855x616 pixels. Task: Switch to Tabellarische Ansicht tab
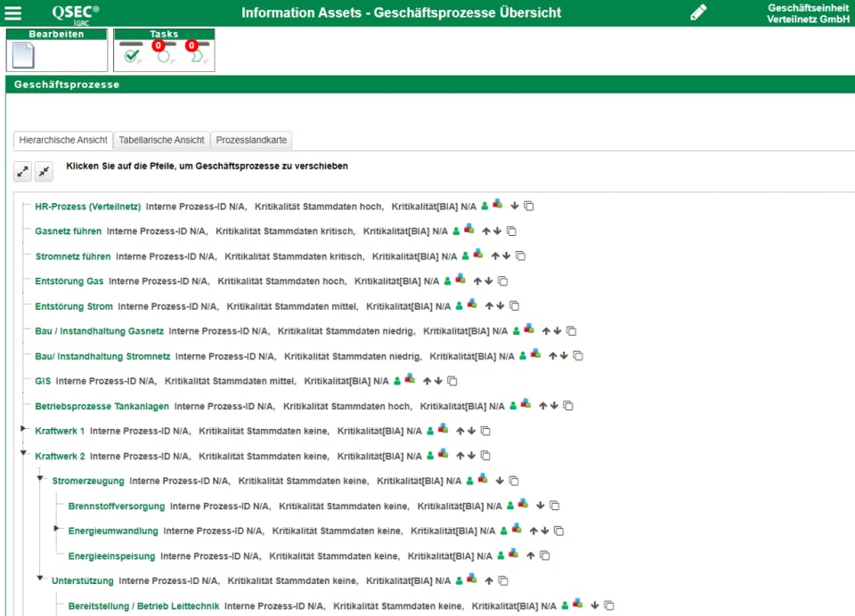[x=161, y=140]
